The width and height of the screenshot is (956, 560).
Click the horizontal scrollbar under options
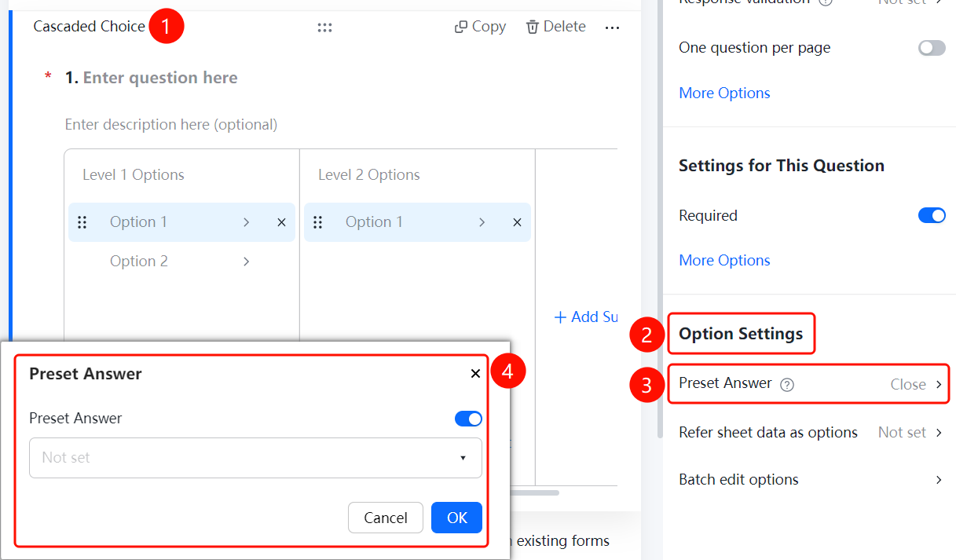coord(534,493)
